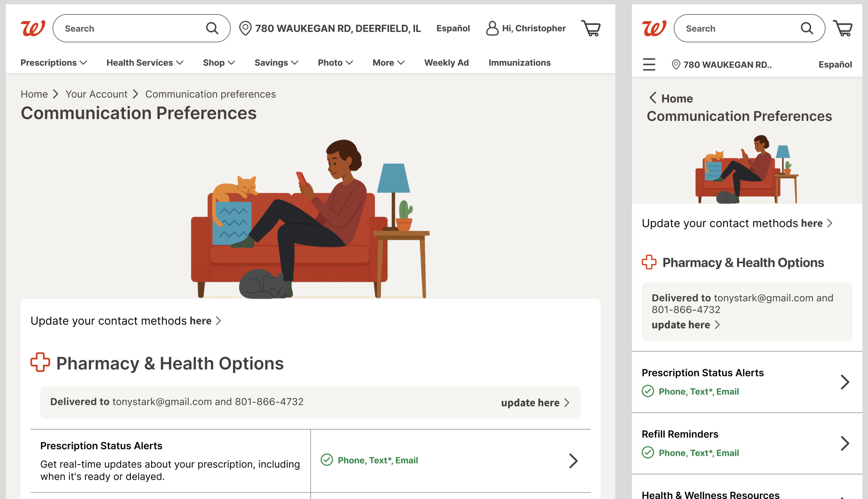Open mobile Prescription Status Alerts chevron

[845, 382]
